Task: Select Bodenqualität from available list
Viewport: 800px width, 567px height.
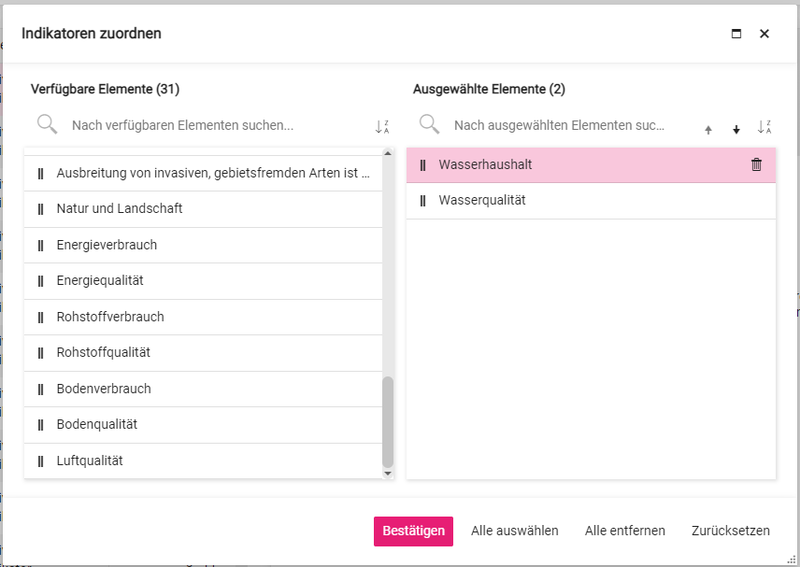Action: coord(97,425)
